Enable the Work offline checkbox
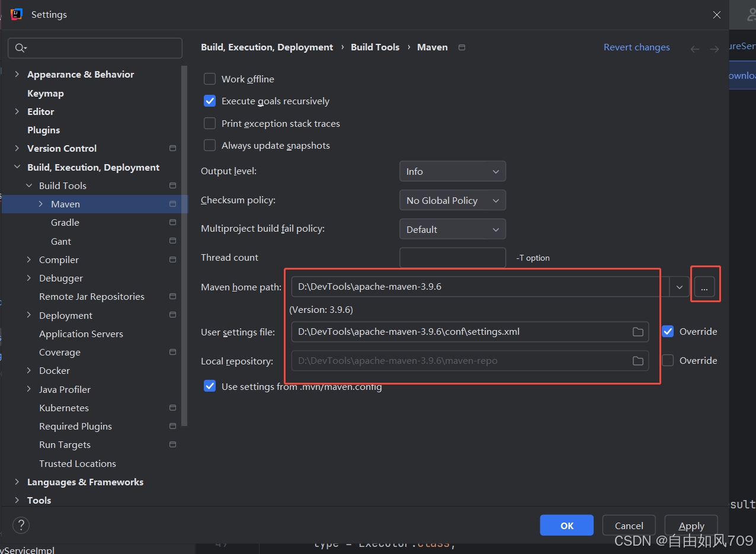Screen dimensions: 756x554 210,79
